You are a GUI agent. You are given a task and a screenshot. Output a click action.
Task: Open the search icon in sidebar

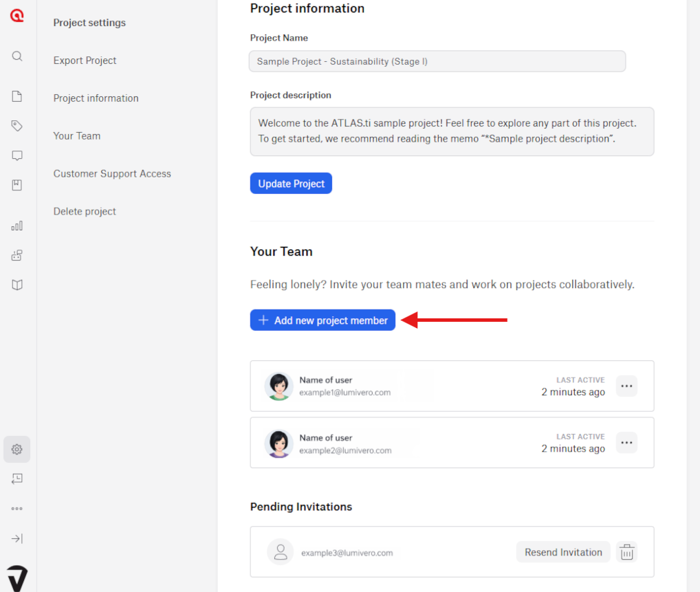(17, 56)
